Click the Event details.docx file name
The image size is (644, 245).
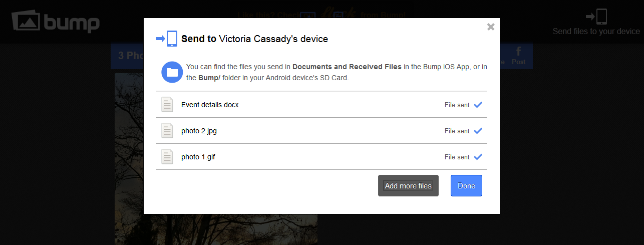tap(210, 105)
